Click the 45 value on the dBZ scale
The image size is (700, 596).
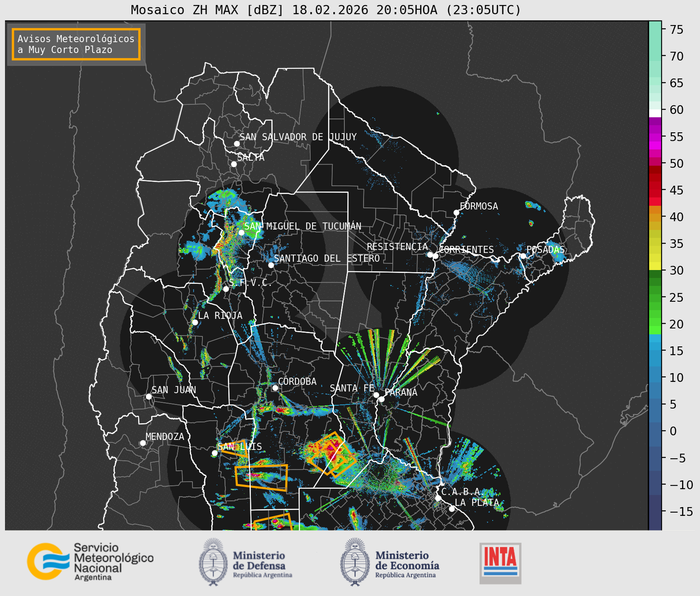pos(677,190)
